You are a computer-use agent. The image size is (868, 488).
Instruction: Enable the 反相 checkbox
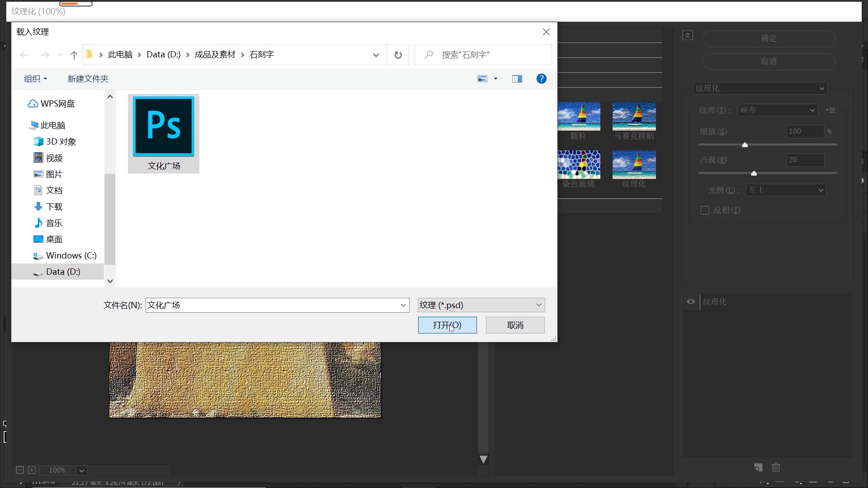coord(705,210)
